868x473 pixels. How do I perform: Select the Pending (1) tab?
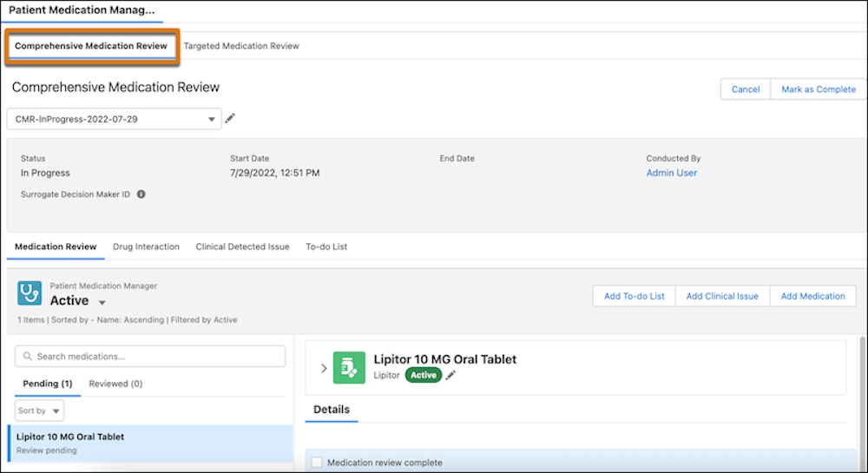(x=48, y=384)
